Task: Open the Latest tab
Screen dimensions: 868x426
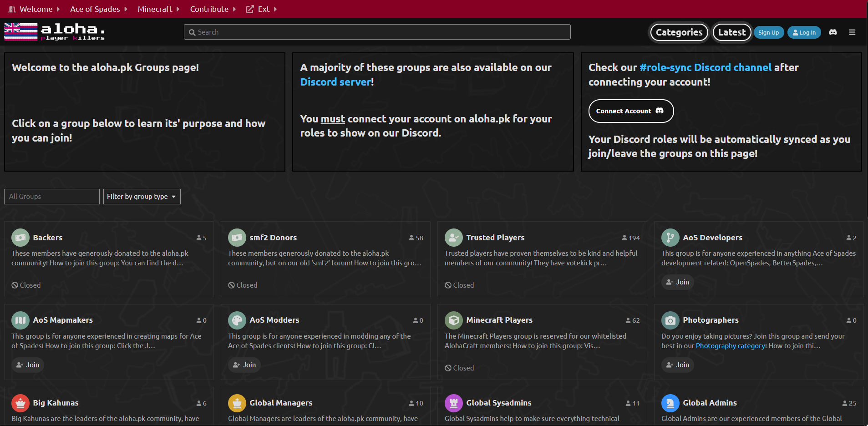Action: click(732, 32)
